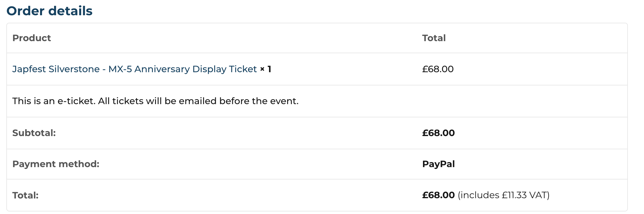Viewport: 644px width, 214px height.
Task: Open the Japfest Silverstone MX-5 ticket link
Action: [134, 69]
